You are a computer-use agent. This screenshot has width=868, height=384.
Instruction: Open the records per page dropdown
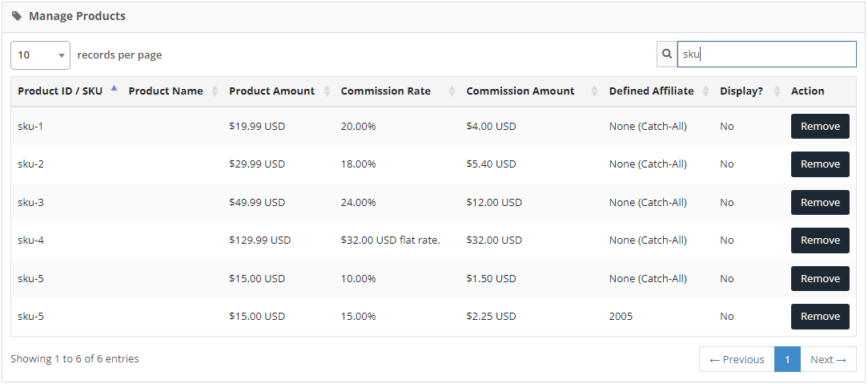pyautogui.click(x=40, y=55)
